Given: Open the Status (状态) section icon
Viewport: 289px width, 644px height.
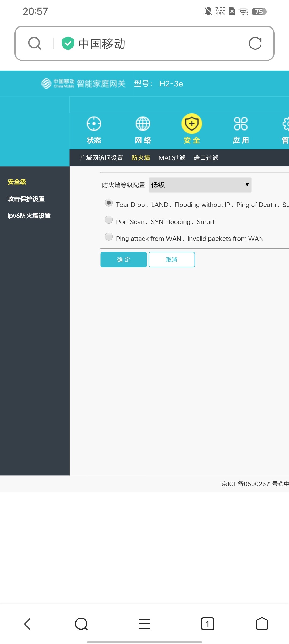Looking at the screenshot, I should click(94, 124).
